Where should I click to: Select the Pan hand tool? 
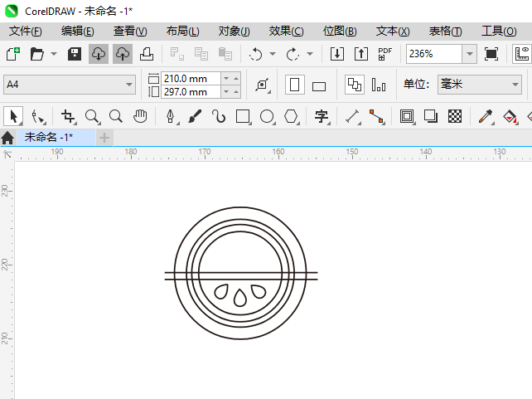pyautogui.click(x=140, y=116)
